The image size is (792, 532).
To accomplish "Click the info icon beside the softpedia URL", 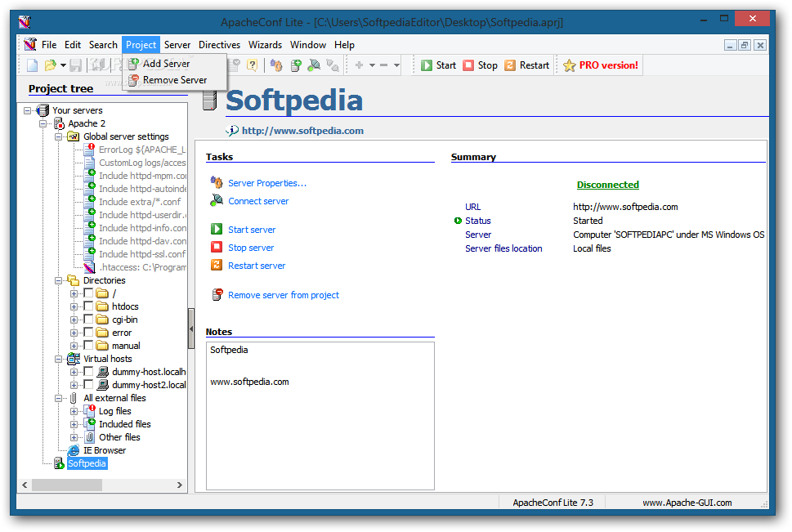I will point(232,131).
